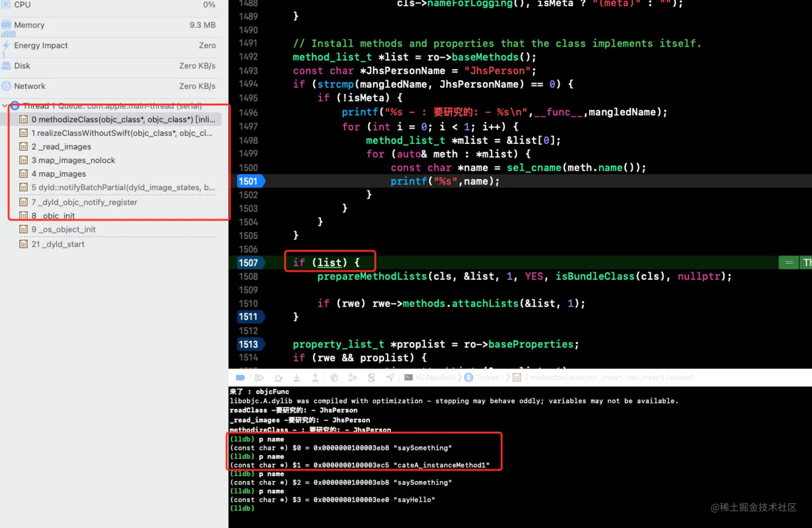Click the terminal icon before KCObjcBuild
The height and width of the screenshot is (528, 812).
tap(409, 378)
